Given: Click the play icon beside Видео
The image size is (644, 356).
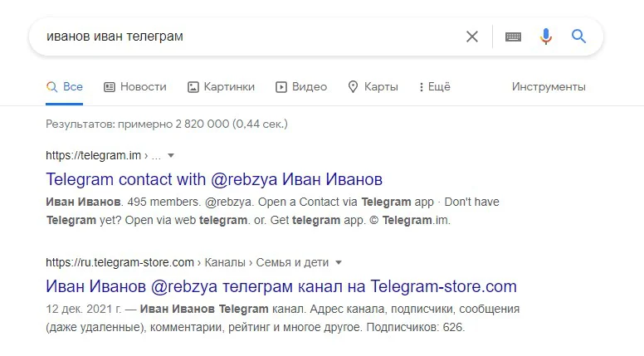Looking at the screenshot, I should pos(281,87).
